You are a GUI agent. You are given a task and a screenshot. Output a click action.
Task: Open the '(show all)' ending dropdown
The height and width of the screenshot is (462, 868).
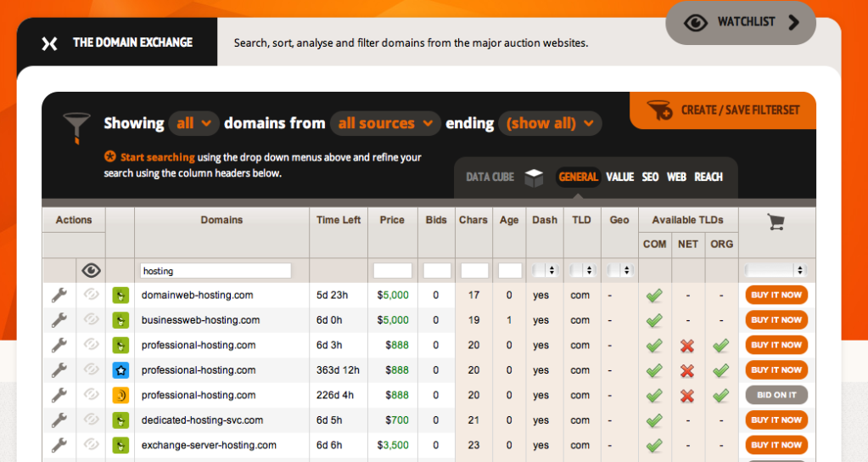(550, 123)
